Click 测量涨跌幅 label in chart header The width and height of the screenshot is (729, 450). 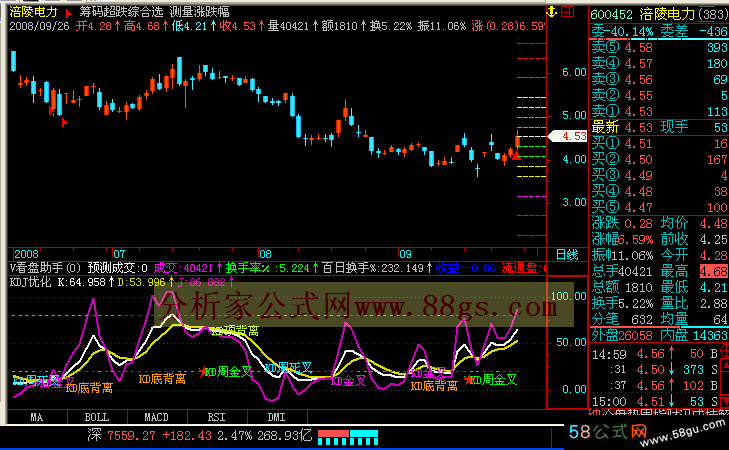click(x=199, y=12)
